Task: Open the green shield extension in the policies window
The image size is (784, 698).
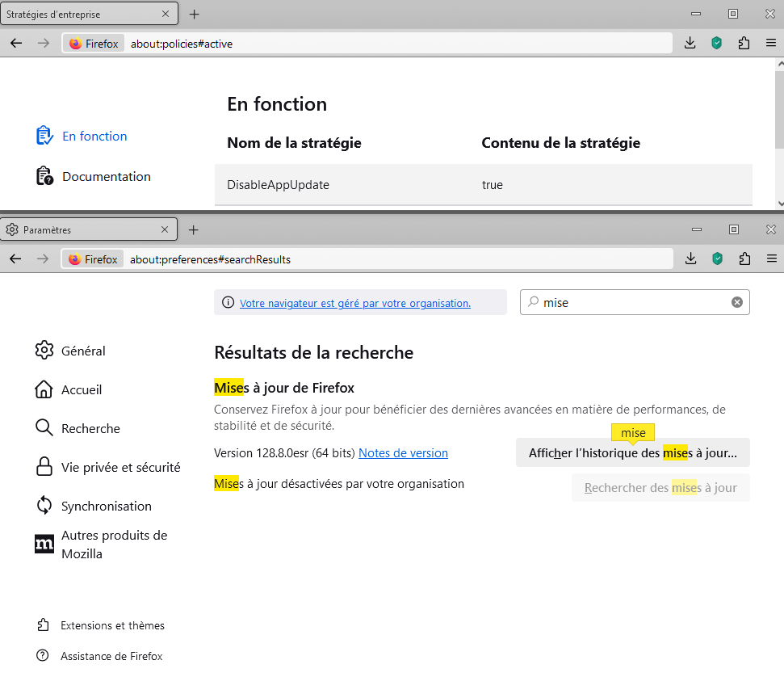Action: click(716, 44)
